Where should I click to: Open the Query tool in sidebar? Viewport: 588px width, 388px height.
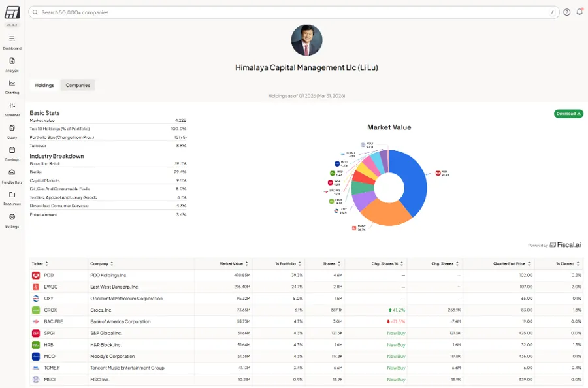pos(12,131)
